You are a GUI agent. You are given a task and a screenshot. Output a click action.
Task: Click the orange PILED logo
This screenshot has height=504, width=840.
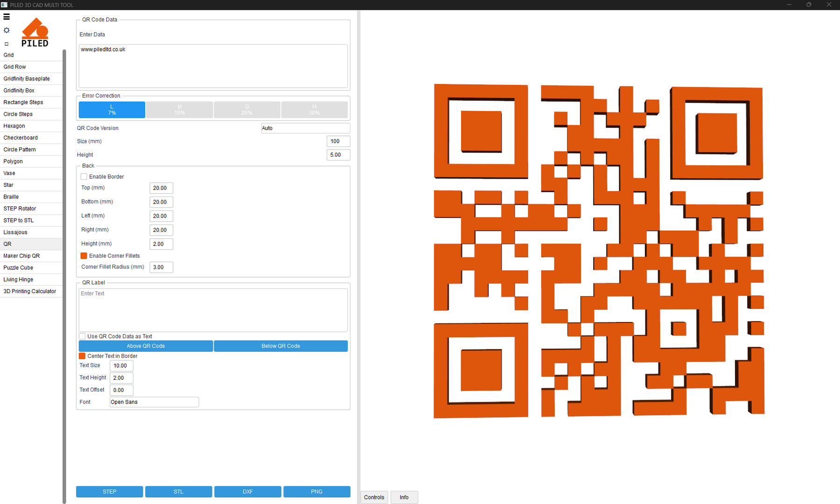tap(35, 32)
